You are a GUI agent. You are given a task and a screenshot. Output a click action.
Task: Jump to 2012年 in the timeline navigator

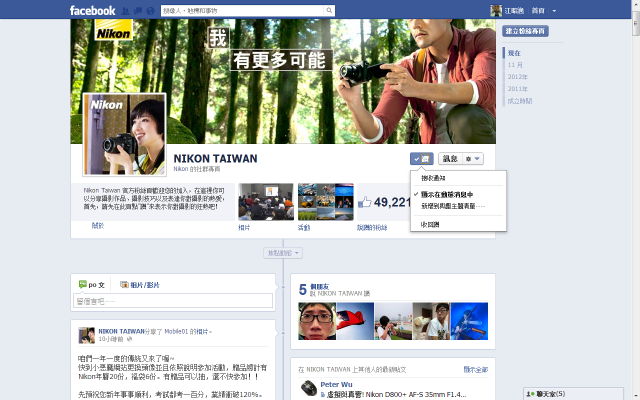tap(517, 77)
